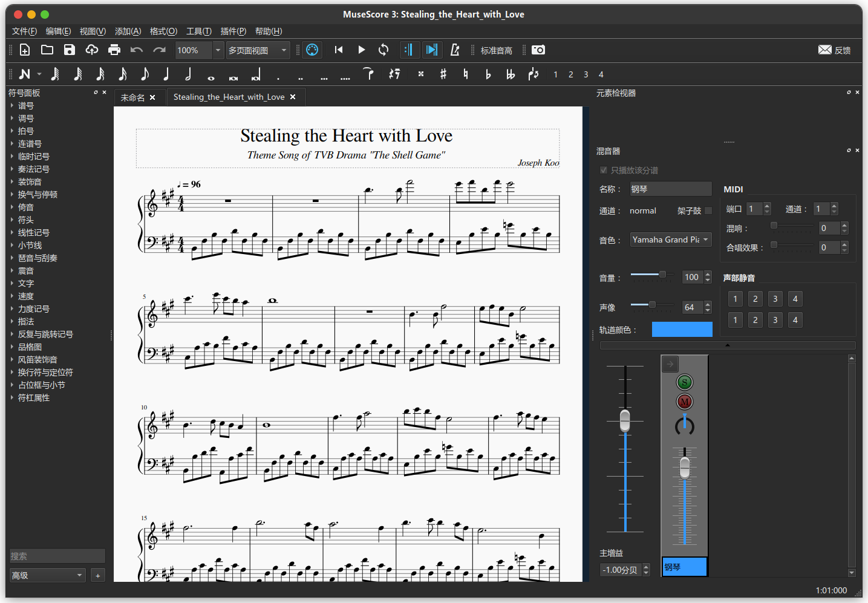Viewport: 868px width, 603px height.
Task: Select the eighth note duration
Action: coord(145,74)
